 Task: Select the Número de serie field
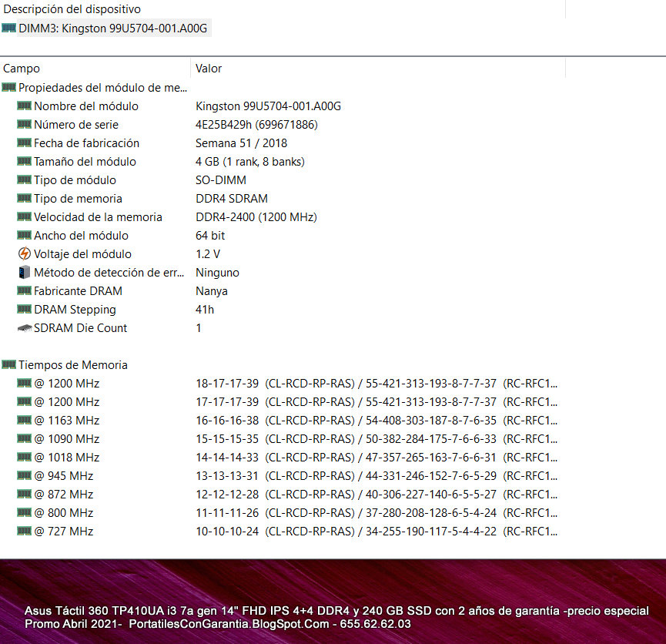click(x=76, y=125)
